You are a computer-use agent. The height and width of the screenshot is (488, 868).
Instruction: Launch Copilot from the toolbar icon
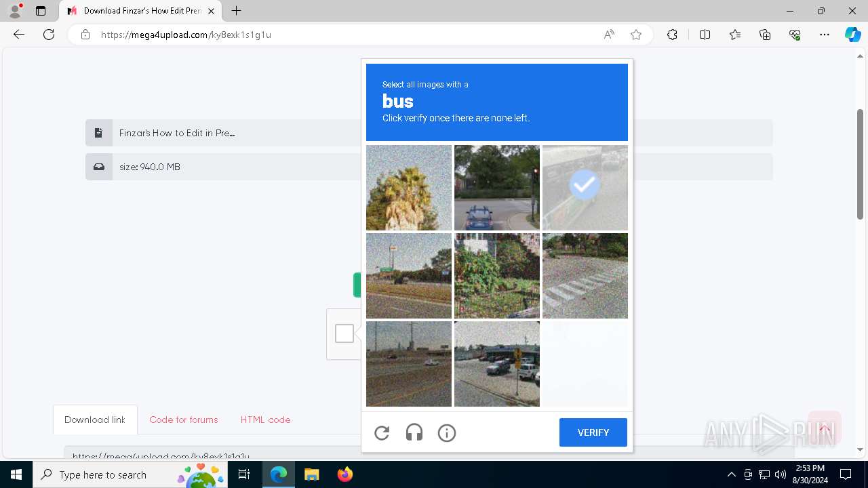(x=852, y=35)
